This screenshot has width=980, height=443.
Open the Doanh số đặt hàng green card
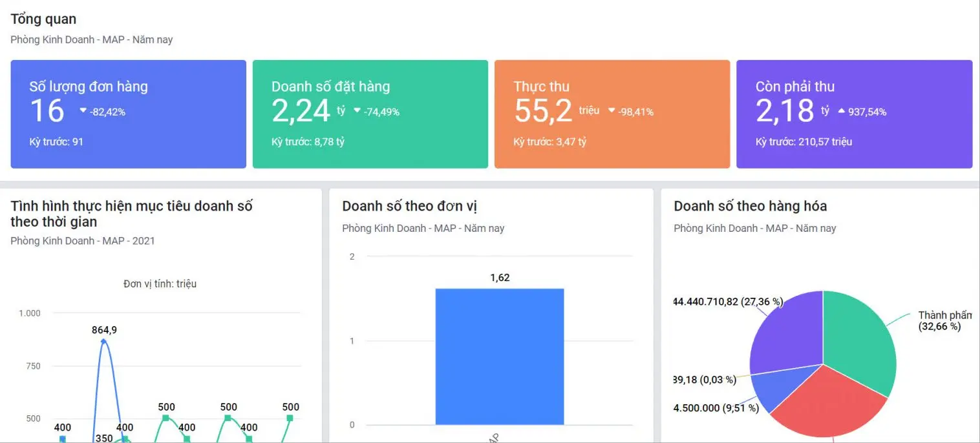[370, 114]
